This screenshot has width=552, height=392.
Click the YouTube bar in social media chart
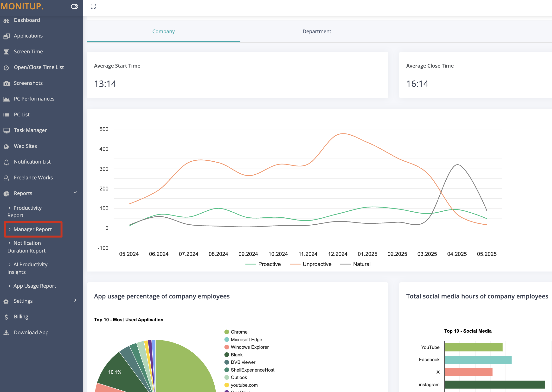pyautogui.click(x=473, y=347)
